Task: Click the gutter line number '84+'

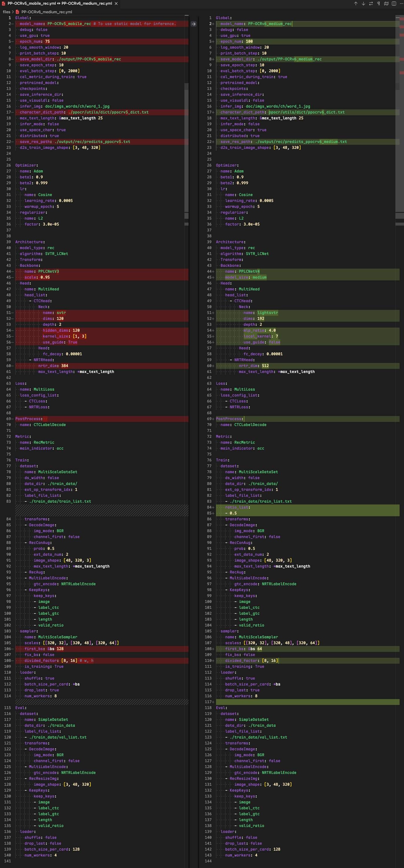Action: (210, 507)
